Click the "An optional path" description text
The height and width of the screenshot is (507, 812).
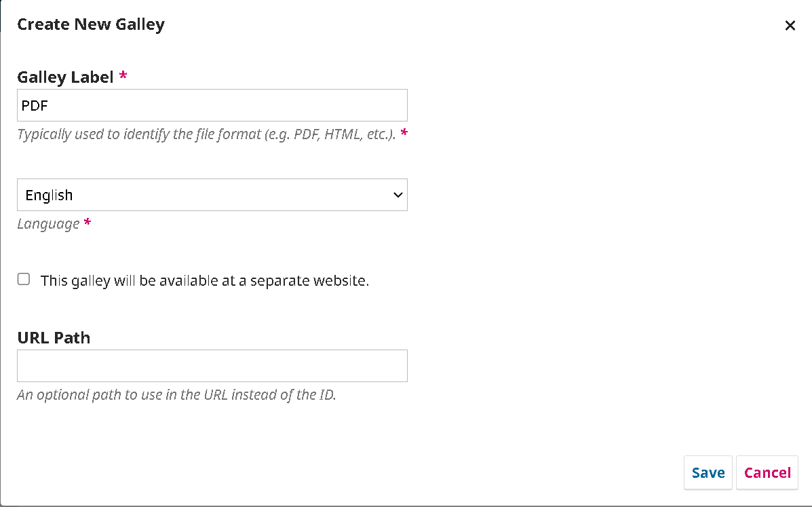coord(176,394)
